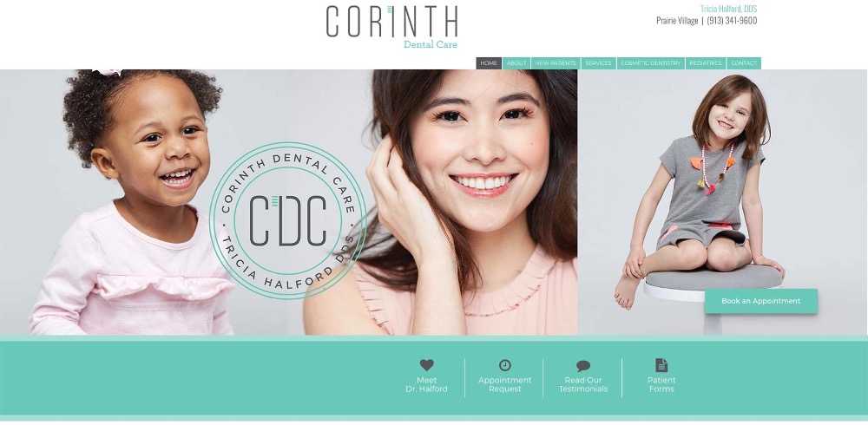This screenshot has height=425, width=868.
Task: Click the circular CDC emblem badge
Action: pos(288,221)
